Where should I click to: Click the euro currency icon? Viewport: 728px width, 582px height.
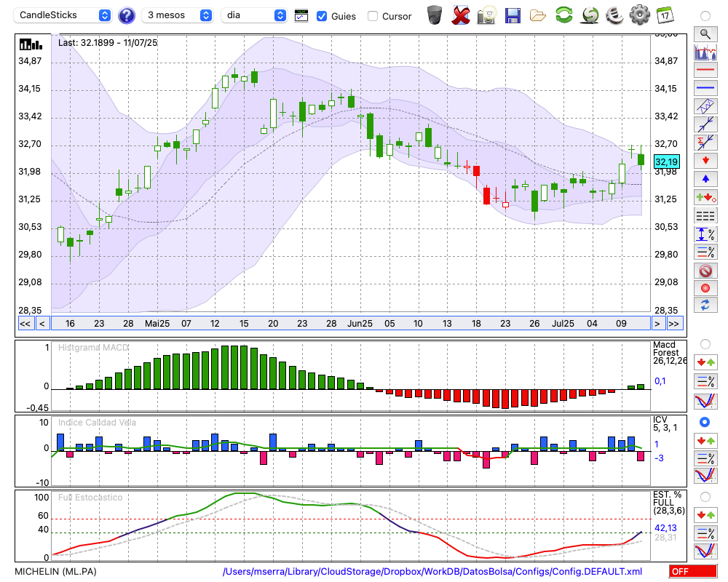tap(614, 15)
